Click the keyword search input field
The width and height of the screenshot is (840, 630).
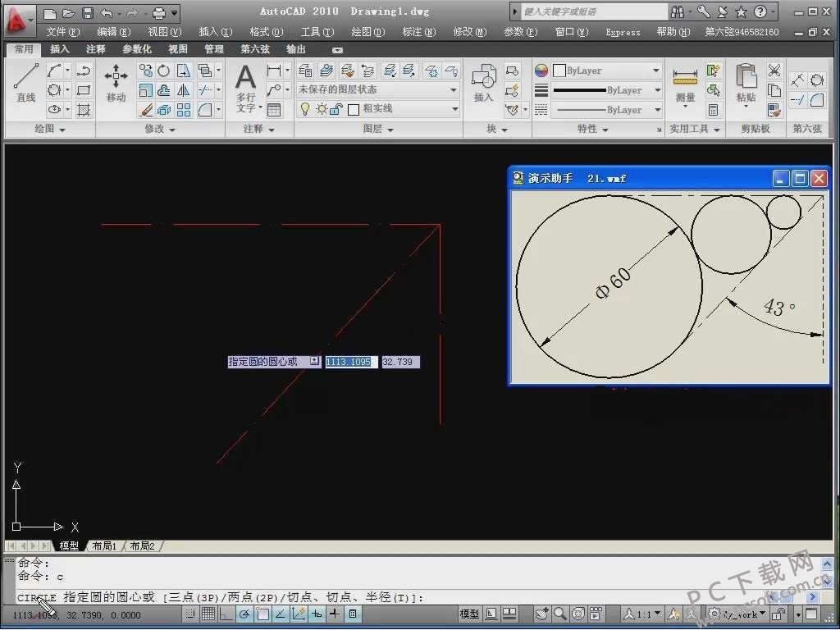tap(594, 11)
